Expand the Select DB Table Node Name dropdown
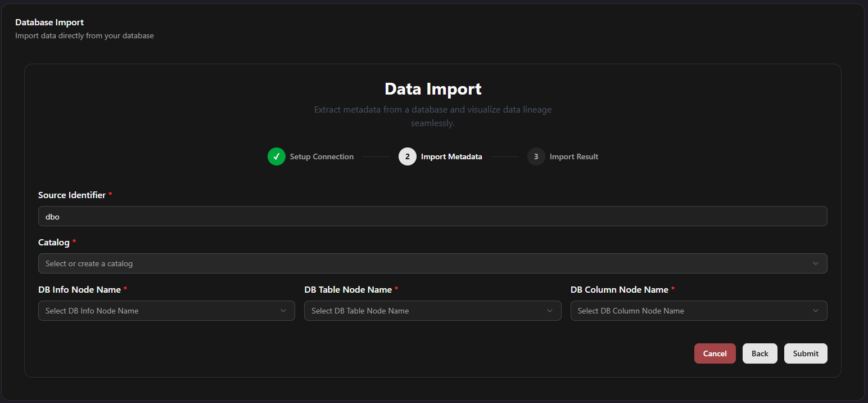This screenshot has width=868, height=403. [x=433, y=311]
